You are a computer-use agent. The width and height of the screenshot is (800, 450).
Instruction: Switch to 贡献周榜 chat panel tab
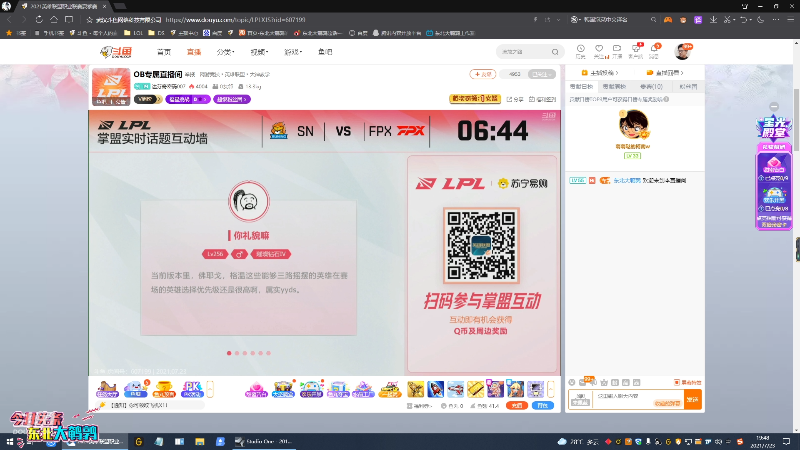tap(614, 87)
